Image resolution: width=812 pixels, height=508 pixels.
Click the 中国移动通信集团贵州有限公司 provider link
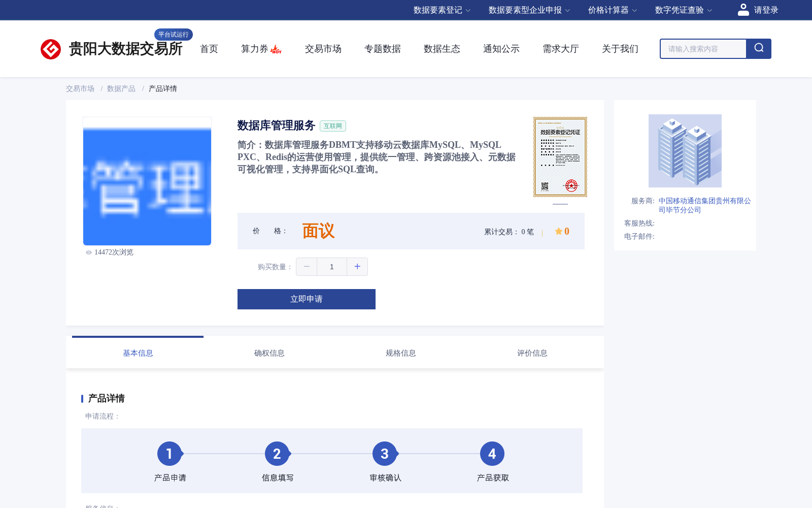(x=704, y=205)
